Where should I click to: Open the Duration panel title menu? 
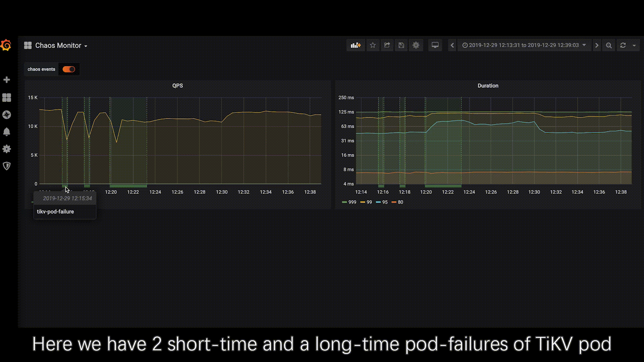point(488,86)
